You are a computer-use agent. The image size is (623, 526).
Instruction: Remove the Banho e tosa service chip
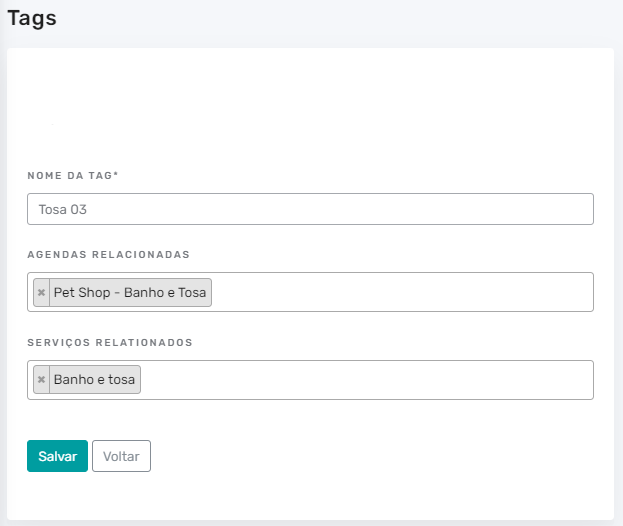tap(41, 380)
